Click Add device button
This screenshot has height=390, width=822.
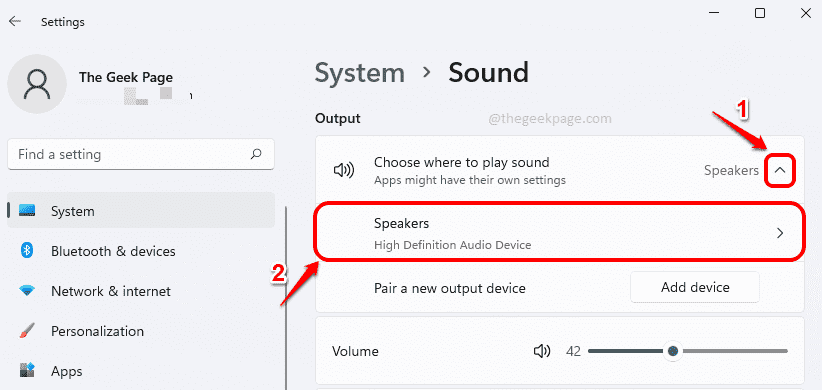click(x=695, y=287)
